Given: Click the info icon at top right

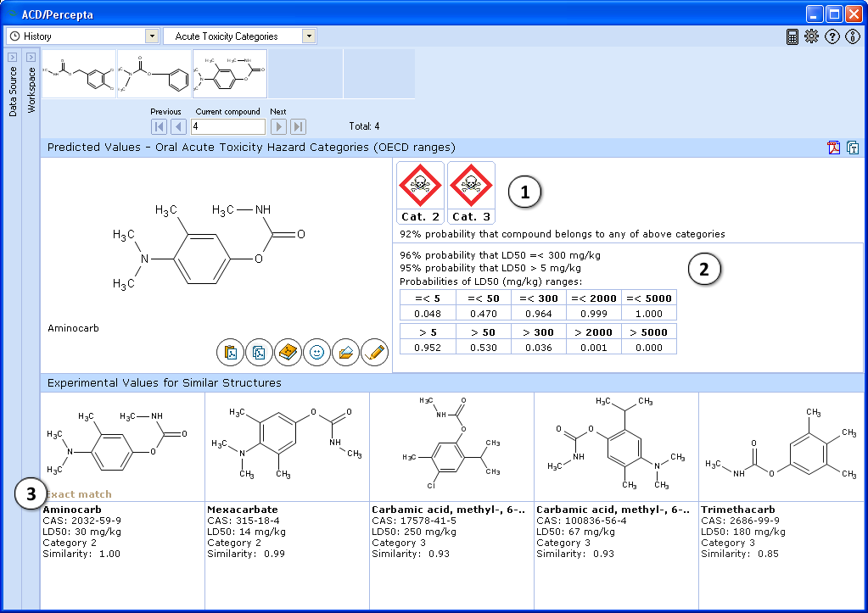Looking at the screenshot, I should 853,36.
